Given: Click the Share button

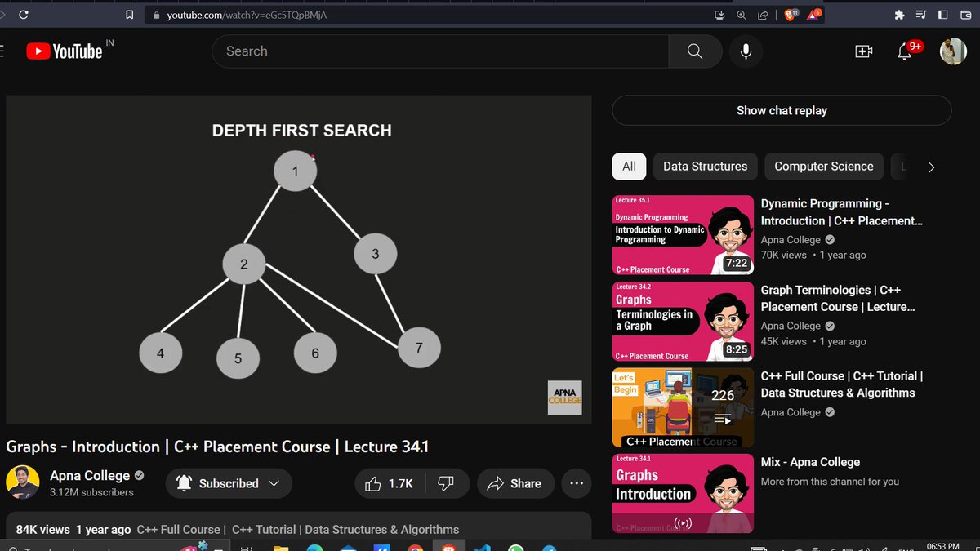Looking at the screenshot, I should 515,483.
